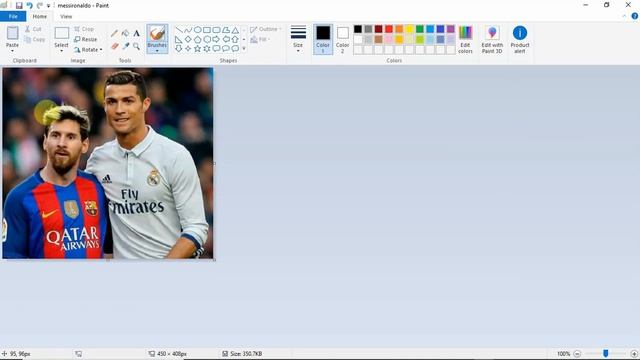
Task: Activate the Color picker eyedropper
Action: click(125, 46)
